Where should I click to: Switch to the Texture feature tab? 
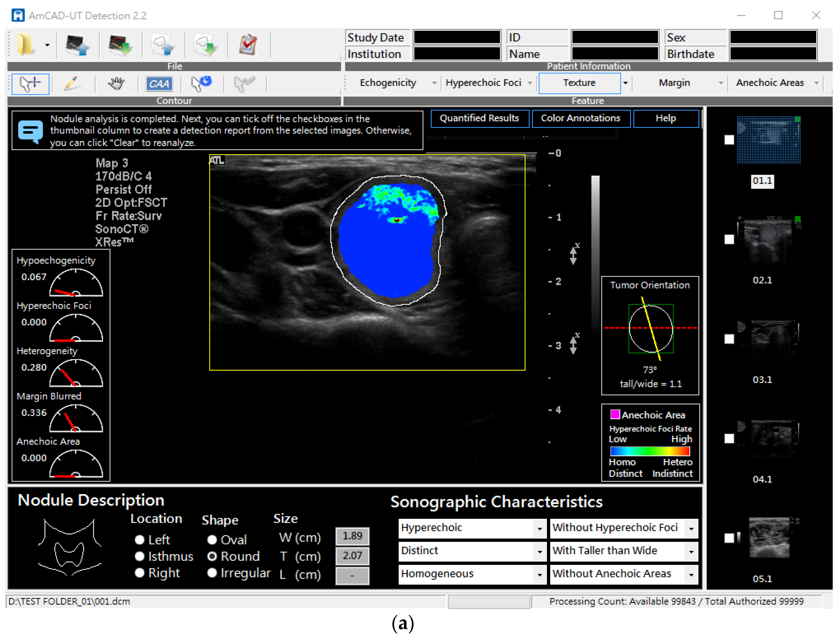(x=580, y=83)
